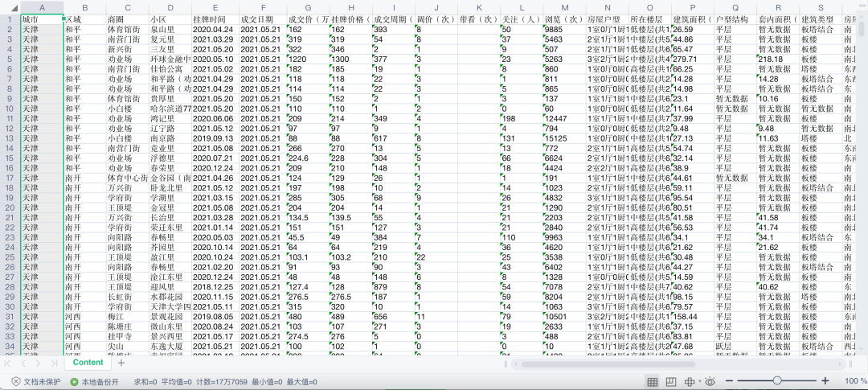Switch to normal grid view icon

click(x=652, y=381)
